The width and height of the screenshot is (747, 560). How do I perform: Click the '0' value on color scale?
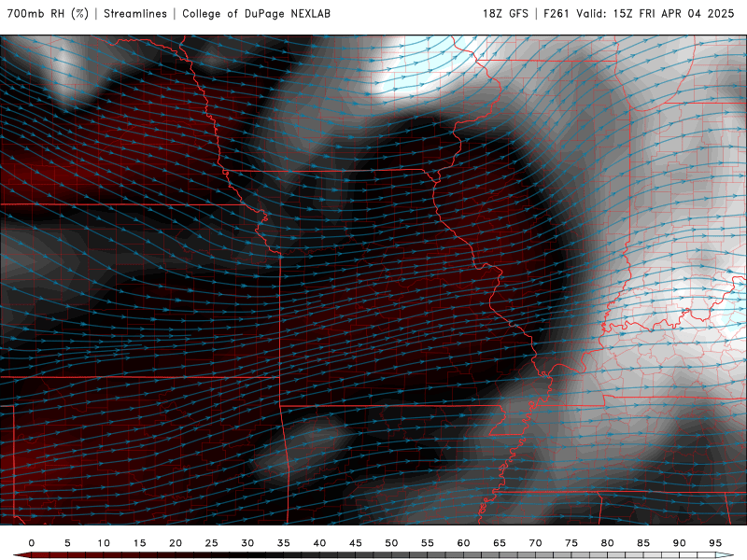tap(32, 543)
